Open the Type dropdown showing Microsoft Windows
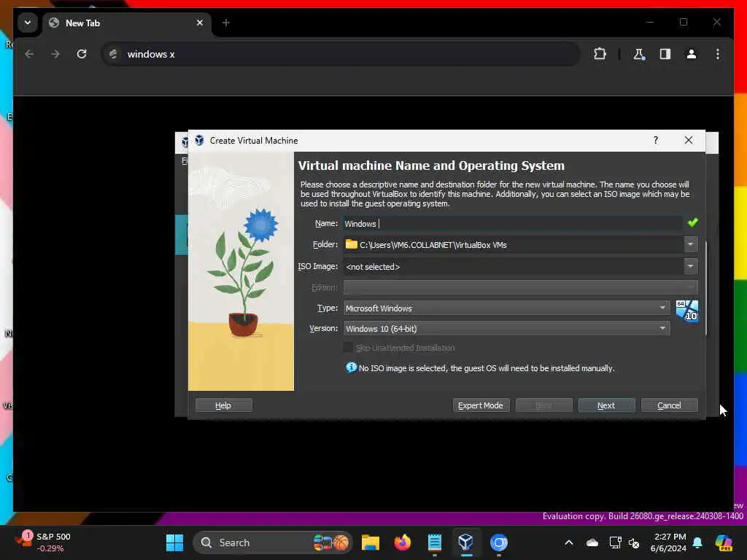747x560 pixels. (x=506, y=308)
